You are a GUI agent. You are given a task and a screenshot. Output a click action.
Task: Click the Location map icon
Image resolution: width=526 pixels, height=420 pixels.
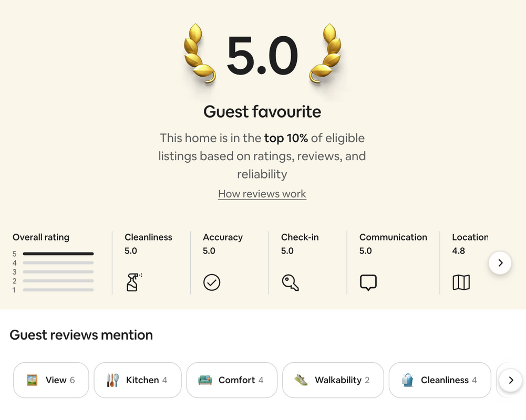click(x=461, y=282)
